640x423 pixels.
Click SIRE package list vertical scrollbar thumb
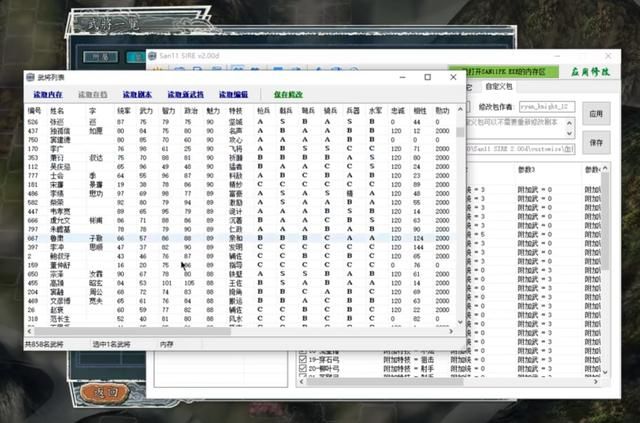click(x=605, y=220)
